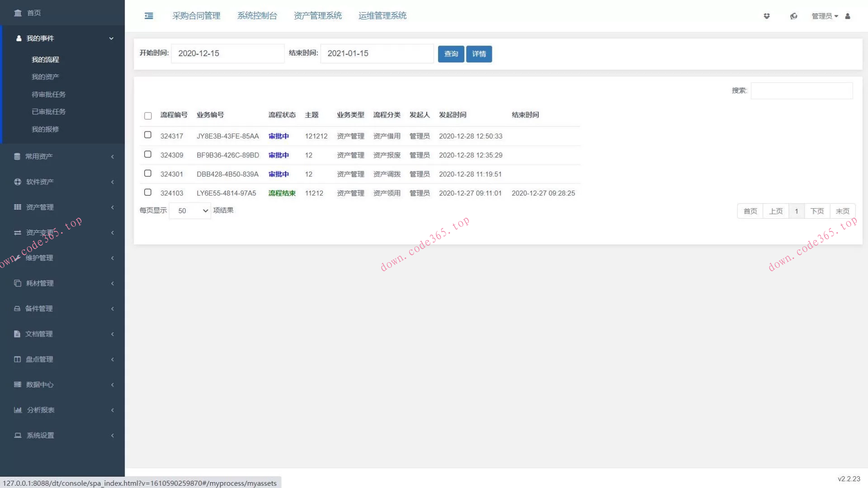
Task: Click the user profile icon at top right
Action: coord(848,16)
